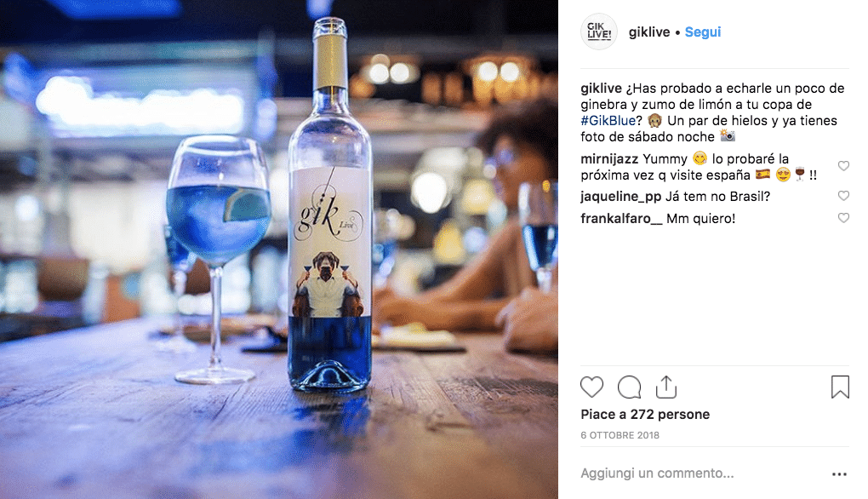Open the three-dot more options menu
This screenshot has height=499, width=868.
839,474
